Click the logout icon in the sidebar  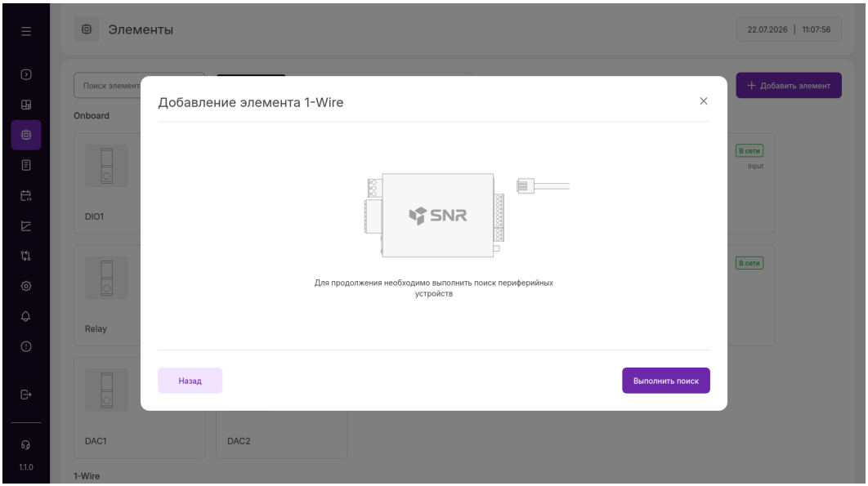pos(26,395)
